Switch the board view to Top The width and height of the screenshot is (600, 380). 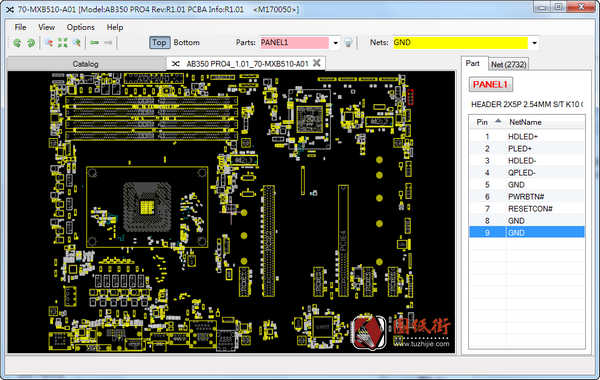(159, 42)
